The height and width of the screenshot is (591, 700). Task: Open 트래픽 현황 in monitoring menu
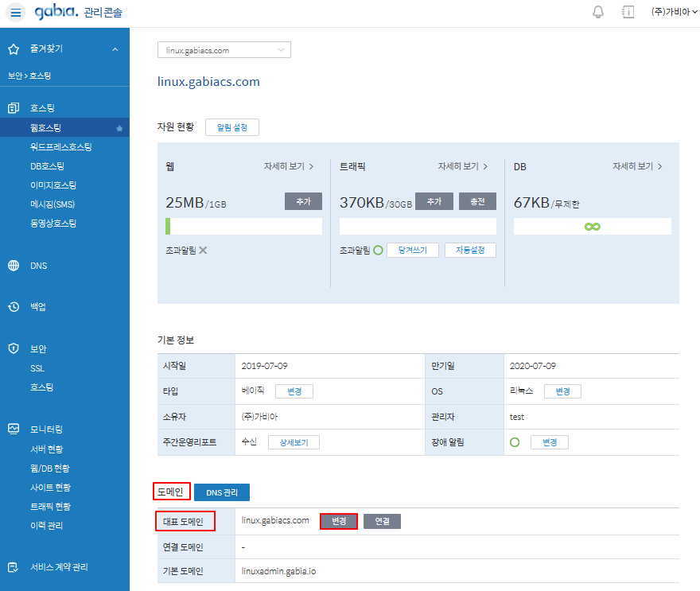50,507
